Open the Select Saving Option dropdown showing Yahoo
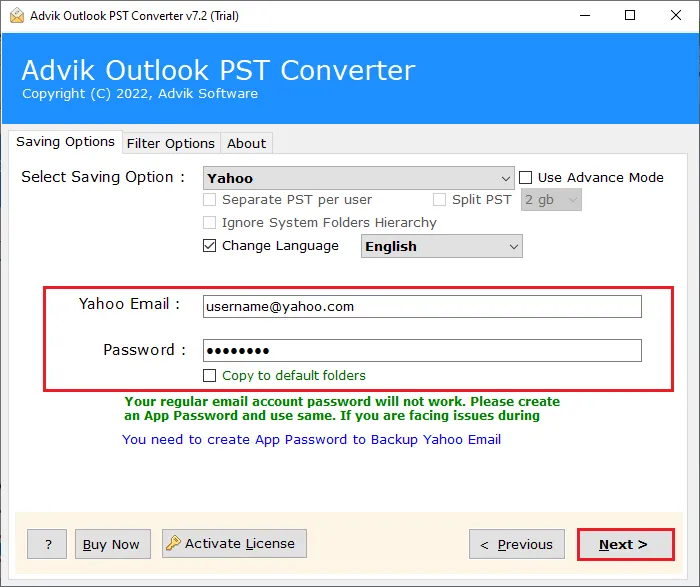The width and height of the screenshot is (700, 587). point(358,178)
